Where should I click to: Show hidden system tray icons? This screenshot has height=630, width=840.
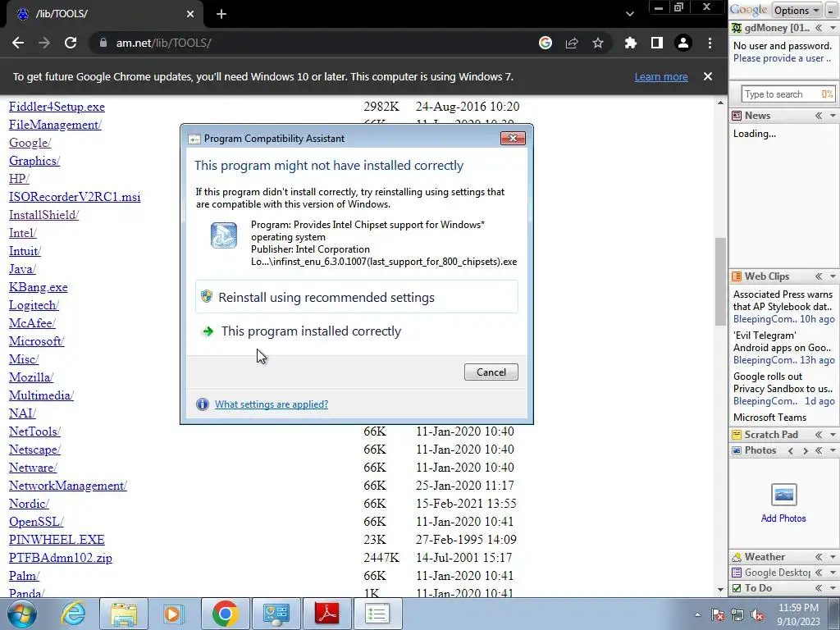tap(697, 615)
